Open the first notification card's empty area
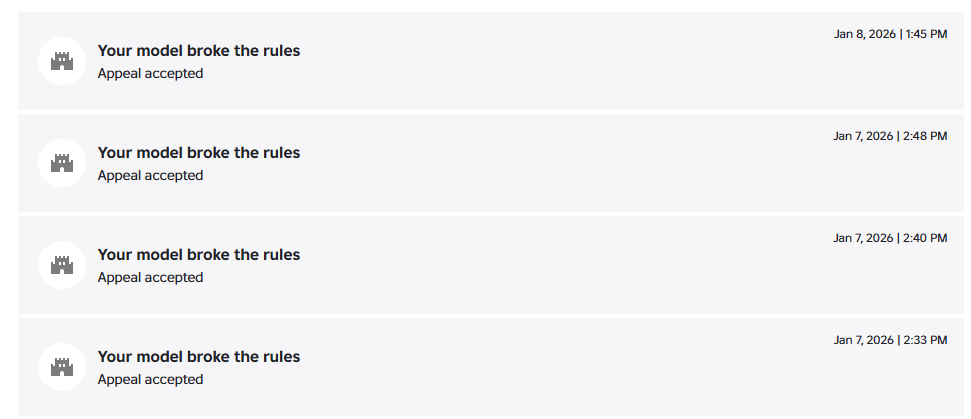This screenshot has height=419, width=971. click(x=490, y=61)
